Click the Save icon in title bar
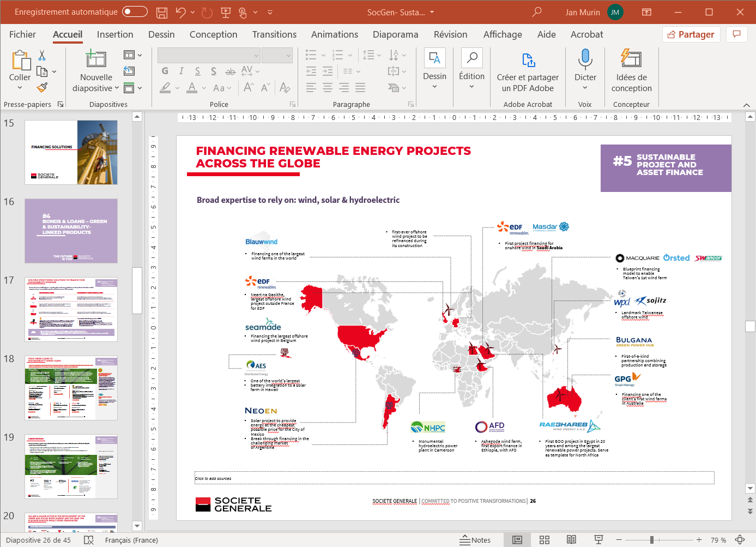 pos(162,12)
